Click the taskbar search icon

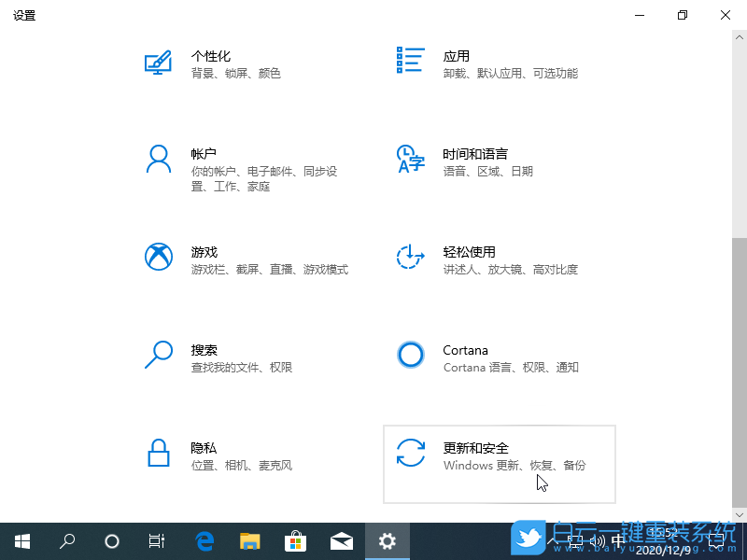coord(66,541)
